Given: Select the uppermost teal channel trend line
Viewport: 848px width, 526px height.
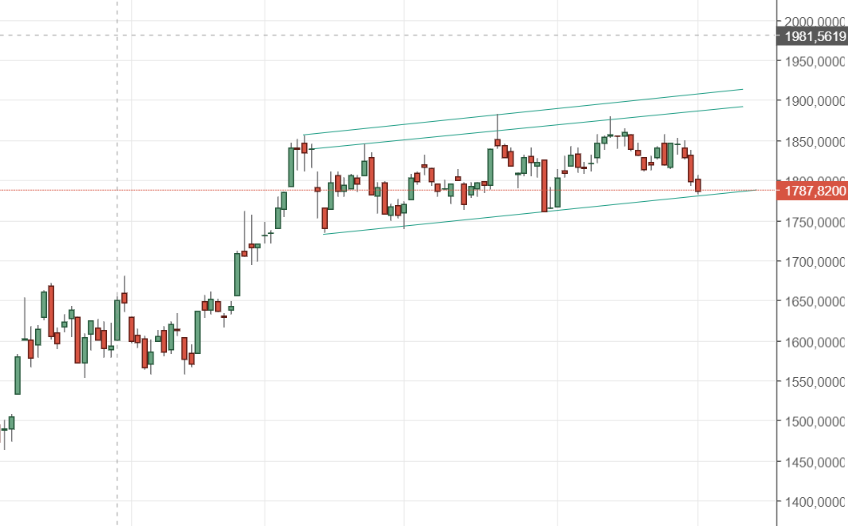Looking at the screenshot, I should 523,112.
